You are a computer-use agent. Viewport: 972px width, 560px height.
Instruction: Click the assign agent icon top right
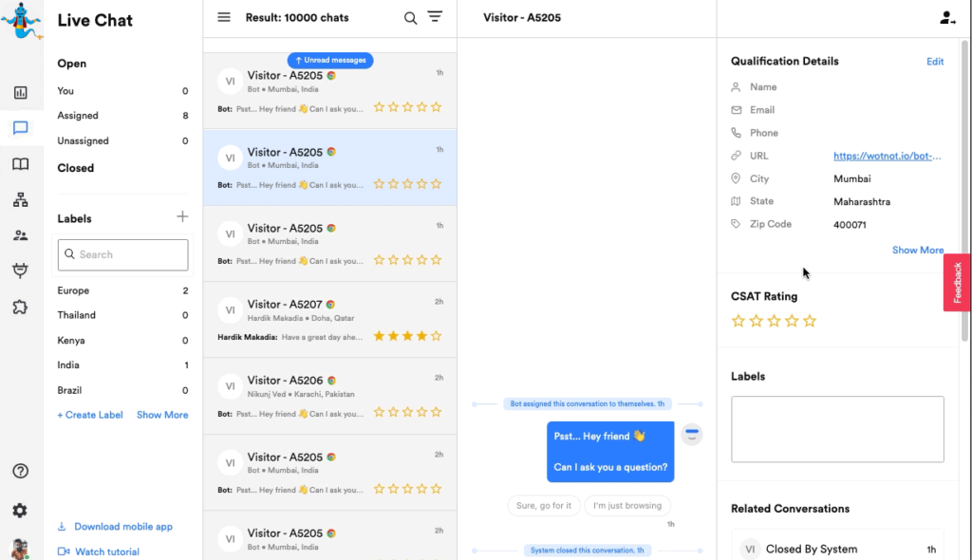(946, 17)
